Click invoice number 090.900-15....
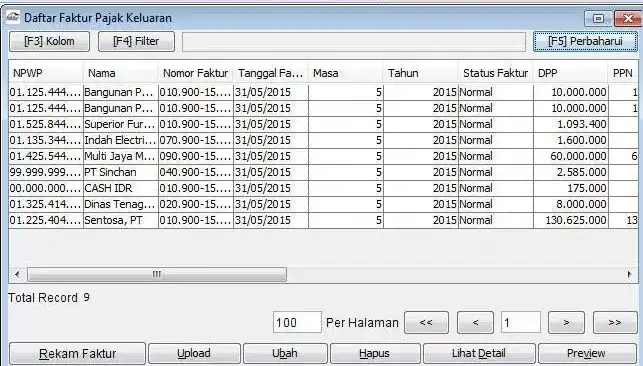 [196, 156]
